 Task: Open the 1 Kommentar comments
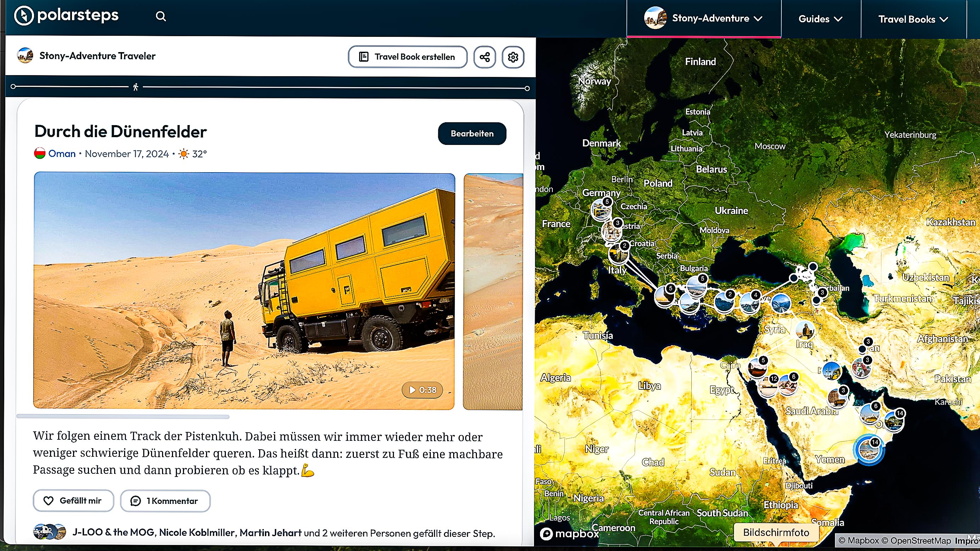click(x=165, y=501)
